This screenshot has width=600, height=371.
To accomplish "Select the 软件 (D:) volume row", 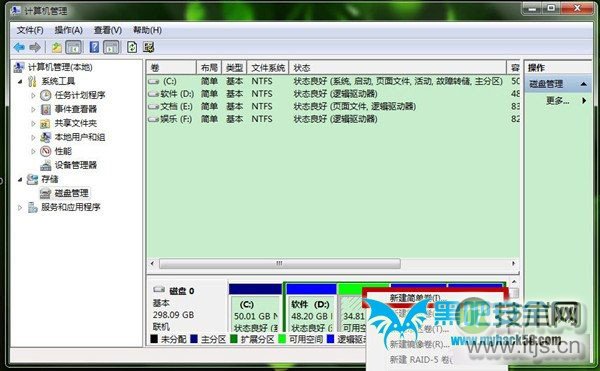I will pos(332,94).
